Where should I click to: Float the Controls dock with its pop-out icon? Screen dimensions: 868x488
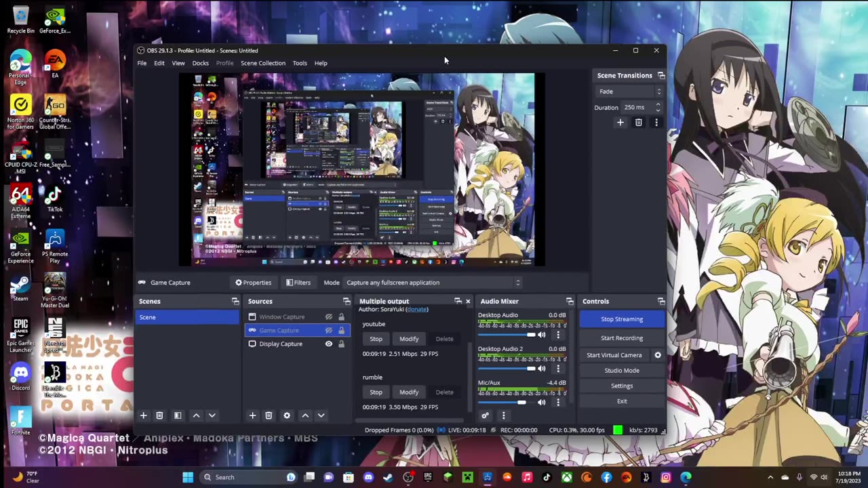point(661,302)
